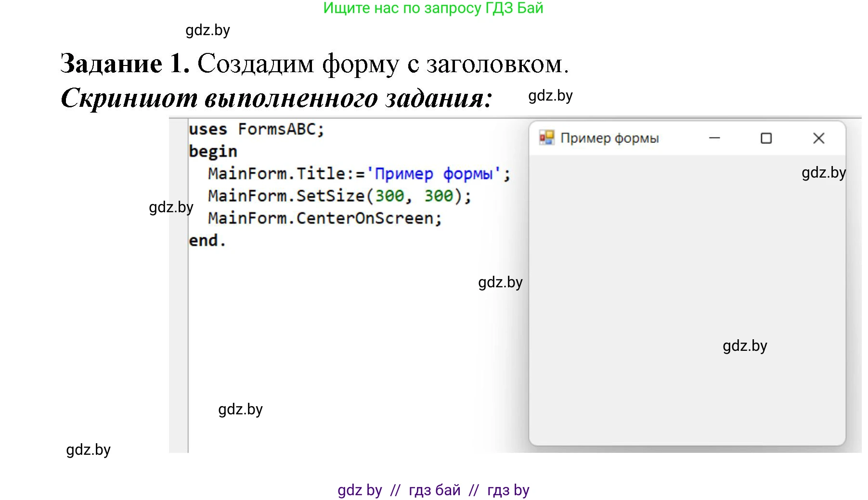Viewport: 868px width, 500px height.
Task: Click the green Ищите нас по запросу text
Action: click(x=433, y=8)
